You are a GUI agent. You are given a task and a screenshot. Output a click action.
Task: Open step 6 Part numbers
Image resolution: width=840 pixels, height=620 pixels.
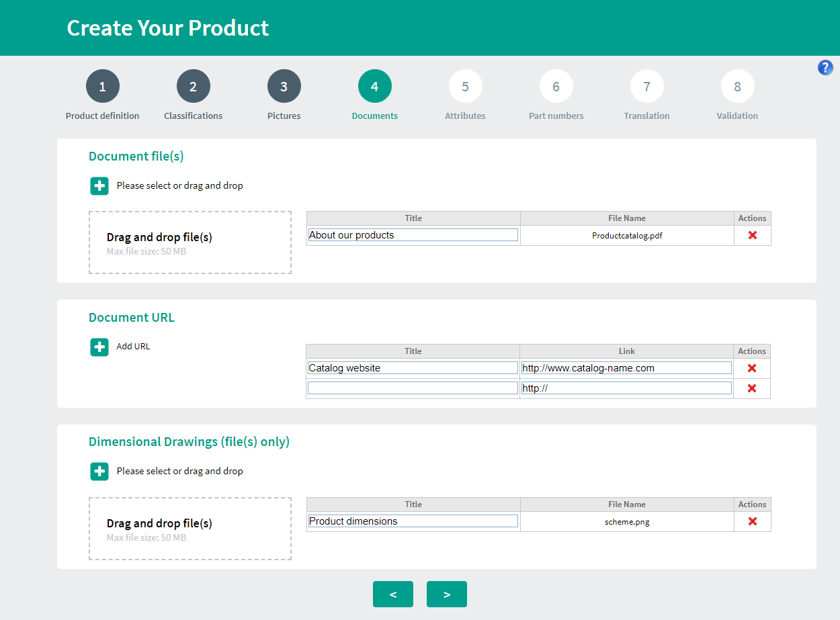(556, 87)
